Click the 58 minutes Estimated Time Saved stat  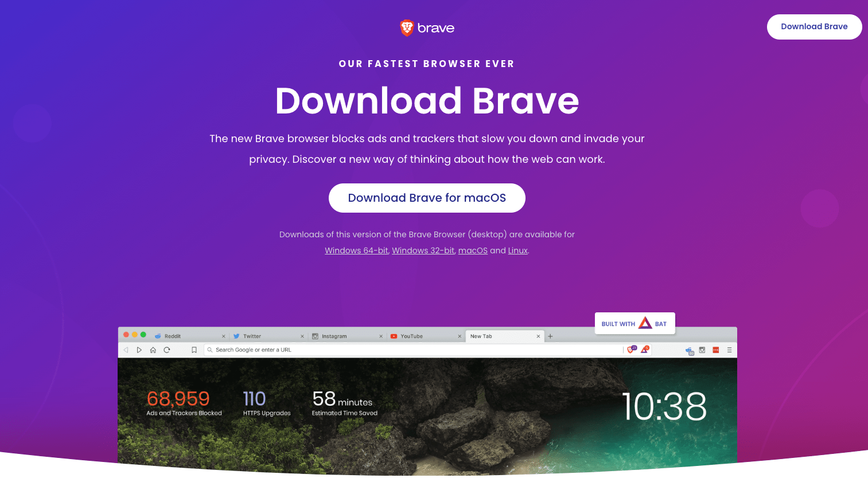pyautogui.click(x=344, y=403)
